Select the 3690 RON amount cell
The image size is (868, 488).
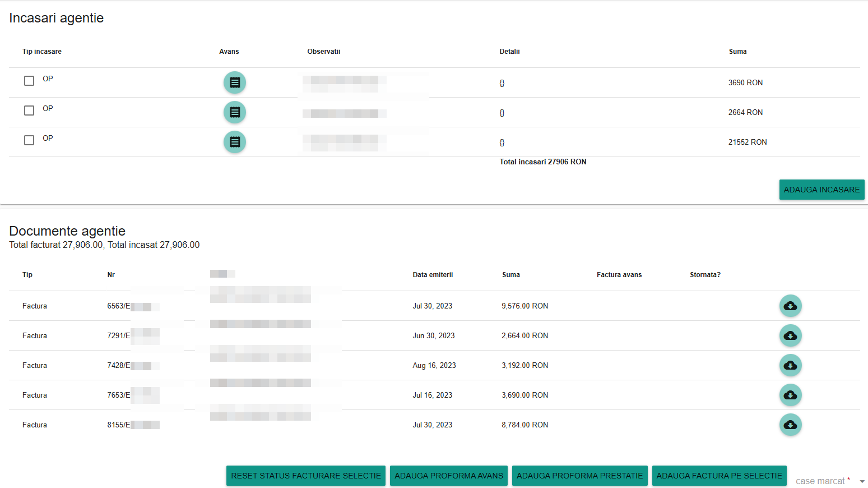(745, 82)
